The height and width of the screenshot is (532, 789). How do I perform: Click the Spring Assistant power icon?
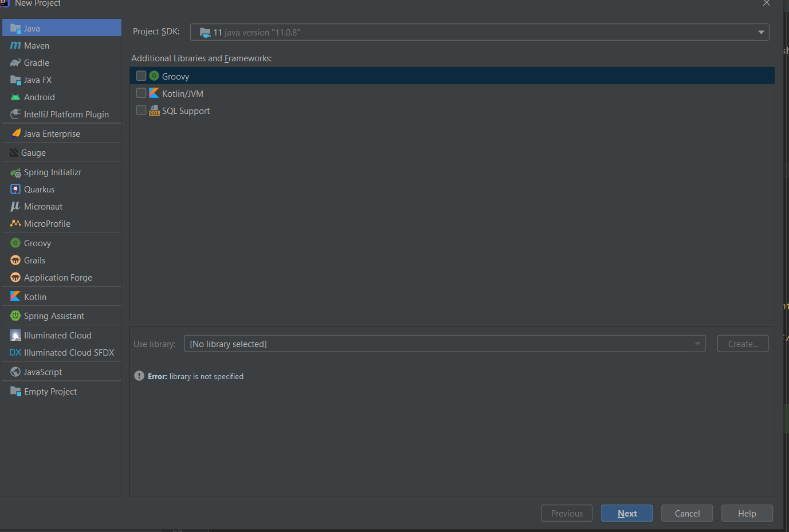pyautogui.click(x=15, y=316)
